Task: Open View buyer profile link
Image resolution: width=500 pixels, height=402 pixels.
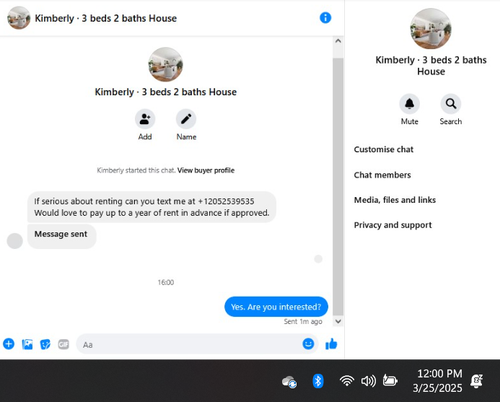Action: [x=206, y=170]
